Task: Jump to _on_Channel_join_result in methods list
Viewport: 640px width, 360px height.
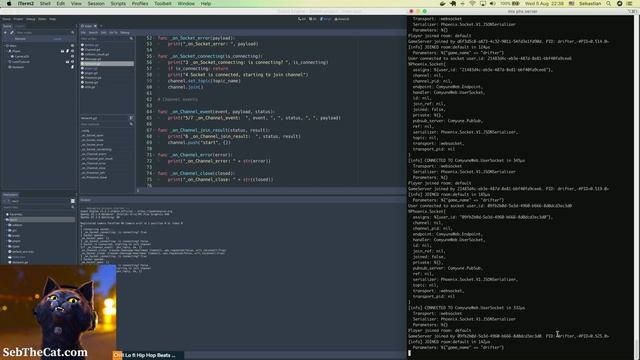Action: point(97,158)
